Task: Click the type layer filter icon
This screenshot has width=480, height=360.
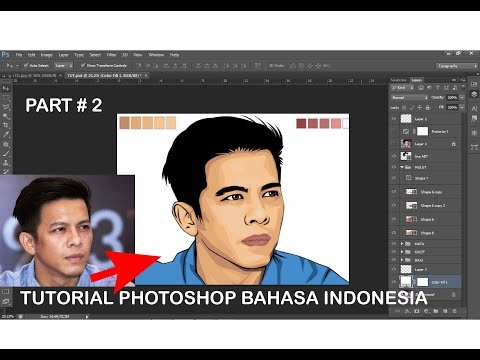Action: [438, 88]
